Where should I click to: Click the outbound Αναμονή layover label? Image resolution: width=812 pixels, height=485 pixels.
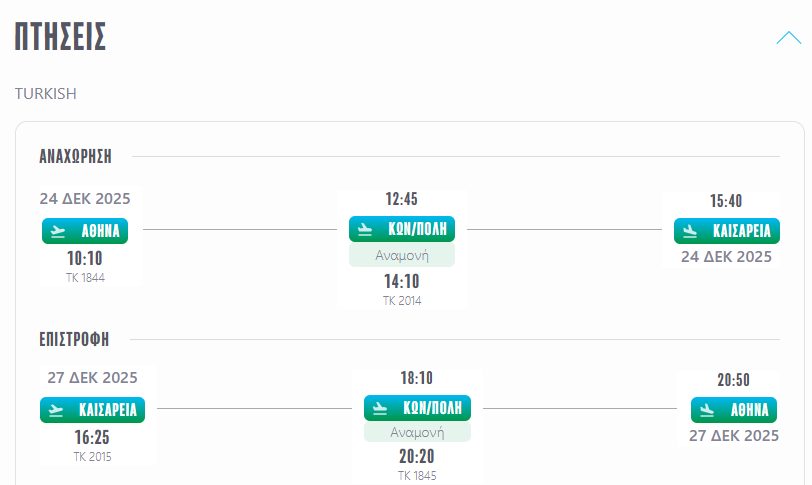pos(402,255)
